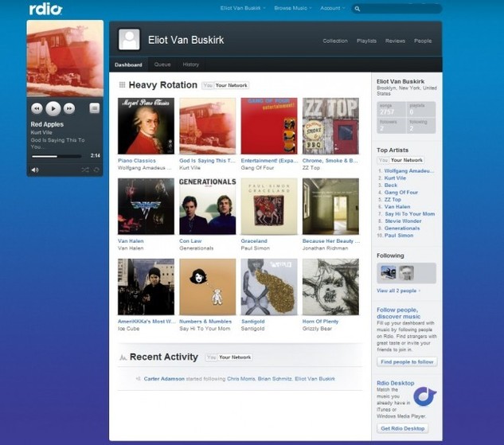Switch to the Queue tab
504x445 pixels.
(162, 64)
